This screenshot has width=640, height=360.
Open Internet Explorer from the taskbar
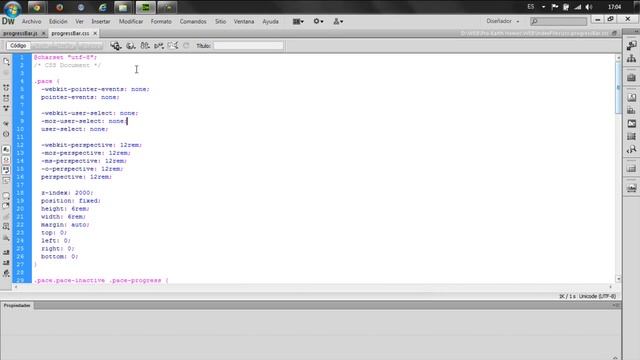click(102, 7)
